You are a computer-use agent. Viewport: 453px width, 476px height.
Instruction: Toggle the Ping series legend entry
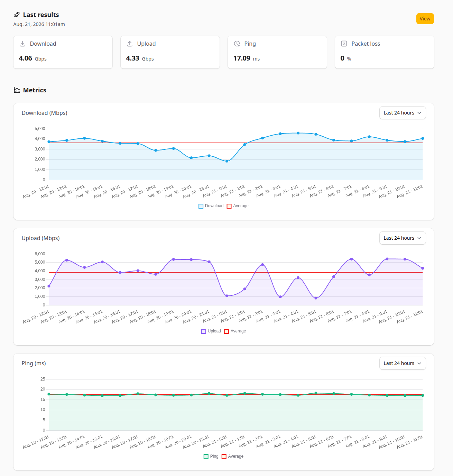(x=211, y=456)
